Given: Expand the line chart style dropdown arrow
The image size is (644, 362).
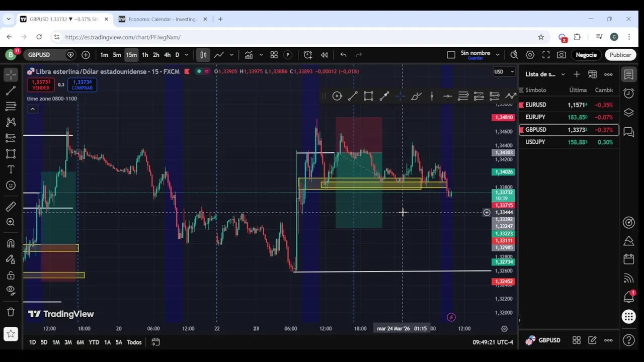Looking at the screenshot, I should [232, 55].
